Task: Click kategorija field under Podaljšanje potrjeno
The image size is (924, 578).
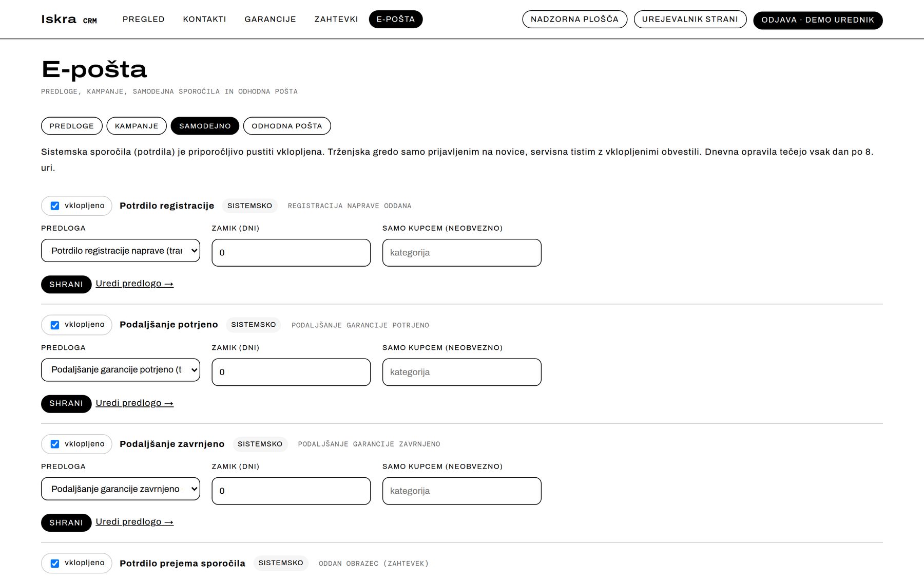Action: click(461, 372)
